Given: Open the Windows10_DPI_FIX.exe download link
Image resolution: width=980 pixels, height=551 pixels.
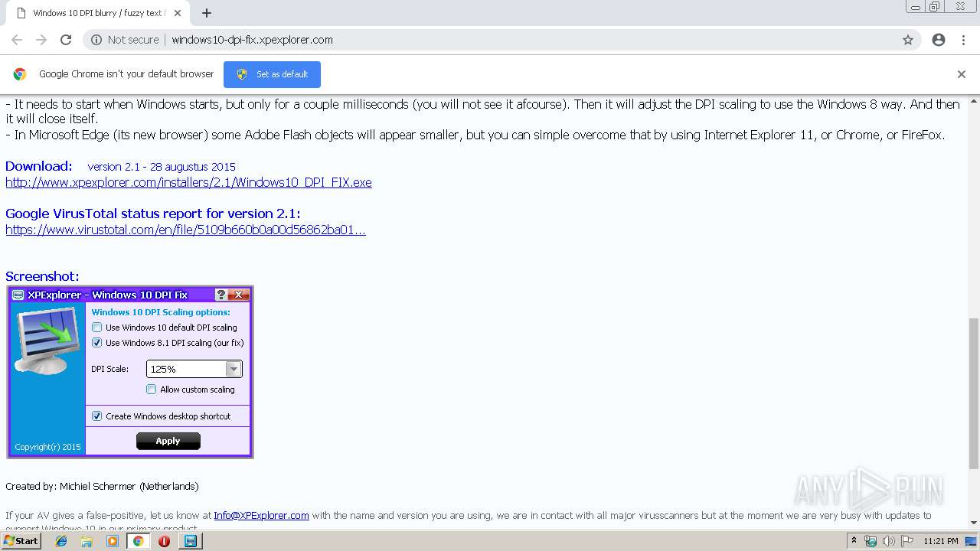Looking at the screenshot, I should coord(188,182).
